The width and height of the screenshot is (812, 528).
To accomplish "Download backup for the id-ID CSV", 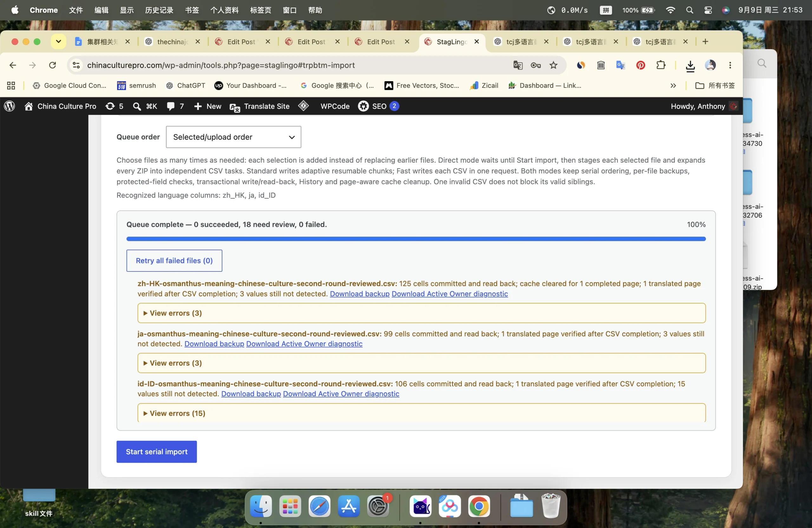I will [251, 394].
